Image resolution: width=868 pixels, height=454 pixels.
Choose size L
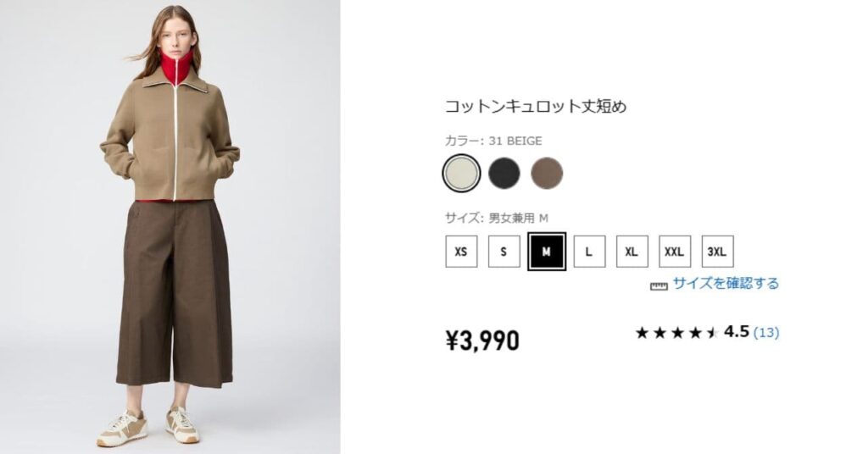click(x=589, y=252)
